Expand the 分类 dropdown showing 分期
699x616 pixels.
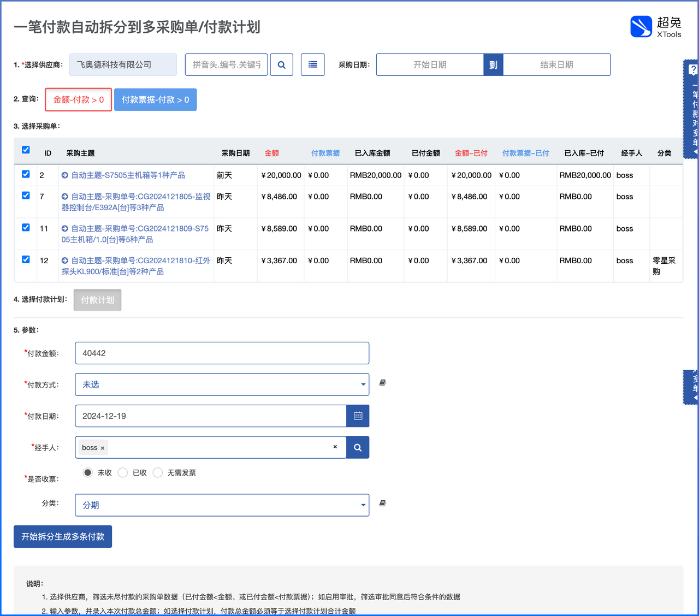pyautogui.click(x=222, y=505)
